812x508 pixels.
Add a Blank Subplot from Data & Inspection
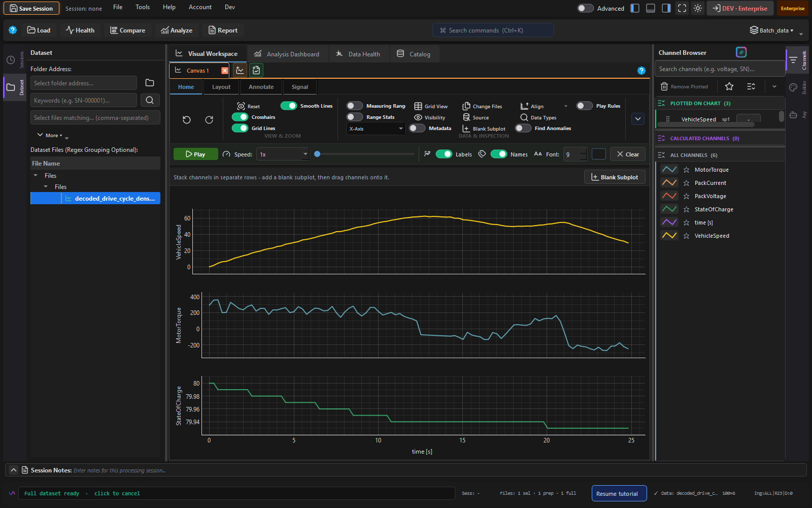click(484, 129)
